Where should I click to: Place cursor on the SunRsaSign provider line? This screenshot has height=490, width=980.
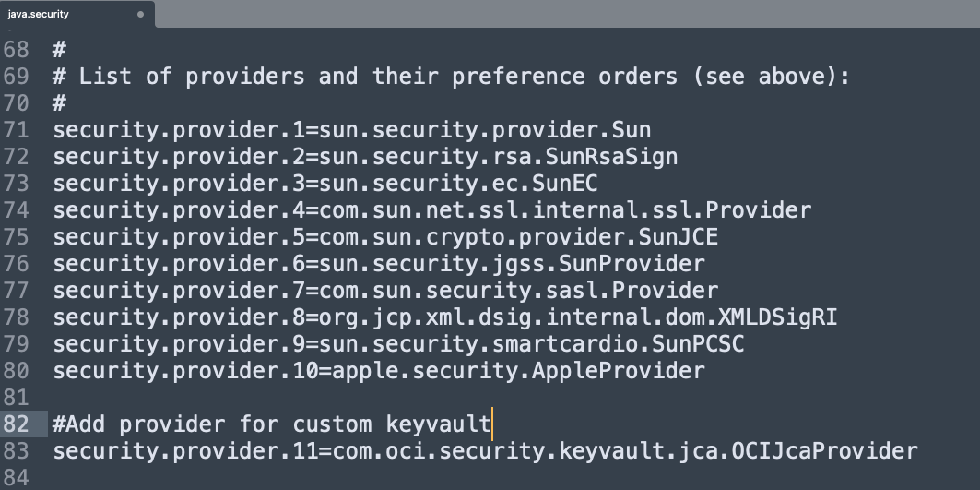[365, 157]
